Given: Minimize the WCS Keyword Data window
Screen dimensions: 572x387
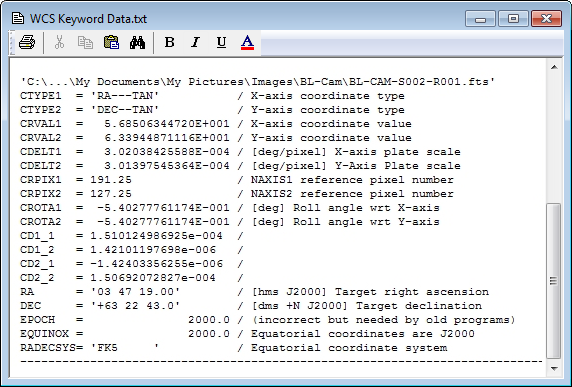Looking at the screenshot, I should click(480, 19).
